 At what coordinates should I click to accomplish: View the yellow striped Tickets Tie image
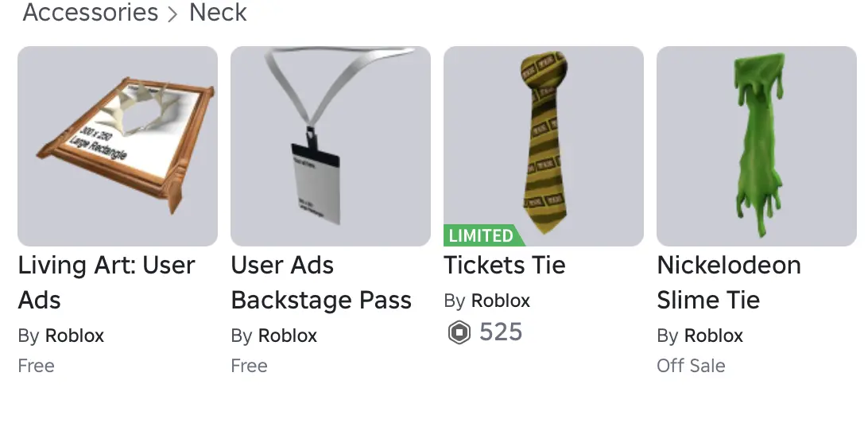[x=544, y=146]
